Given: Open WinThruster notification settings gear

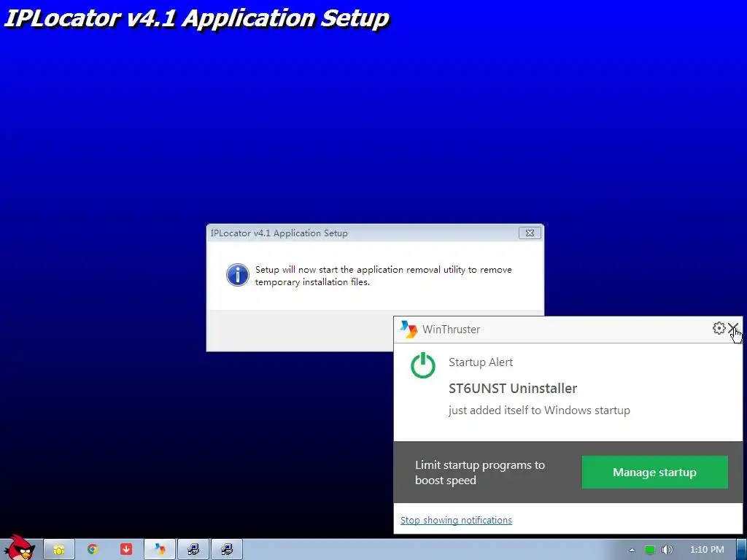Looking at the screenshot, I should tap(719, 328).
